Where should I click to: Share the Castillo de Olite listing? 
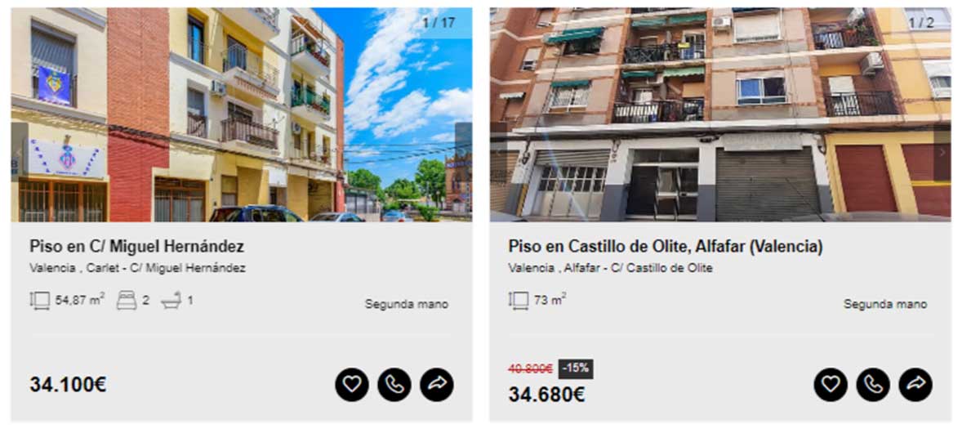[915, 384]
